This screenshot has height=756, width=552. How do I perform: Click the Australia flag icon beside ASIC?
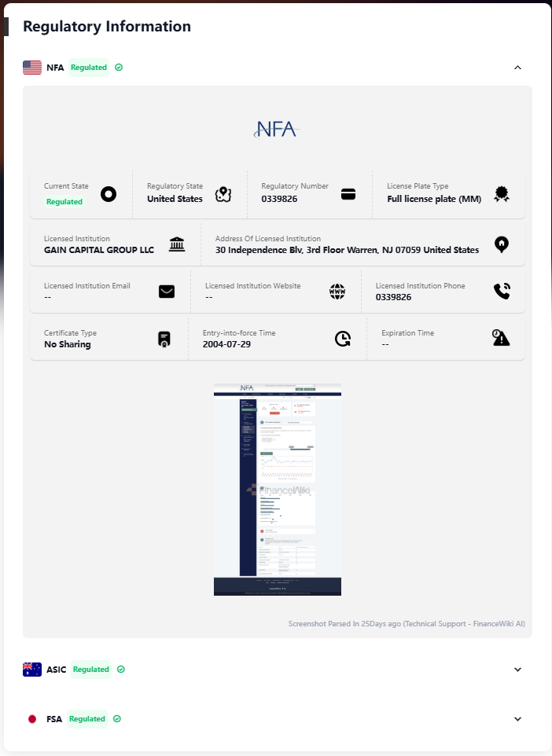point(32,670)
